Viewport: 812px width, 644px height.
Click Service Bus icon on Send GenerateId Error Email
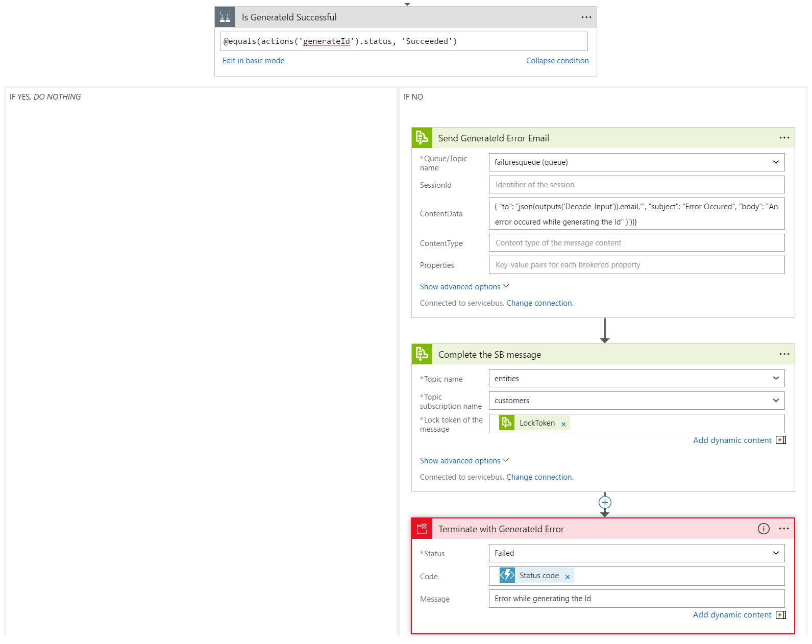coord(422,138)
